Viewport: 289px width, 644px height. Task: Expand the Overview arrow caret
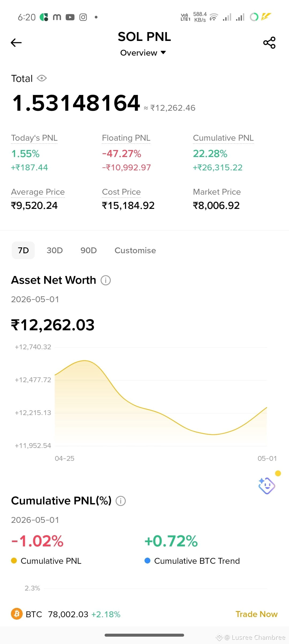pos(163,53)
